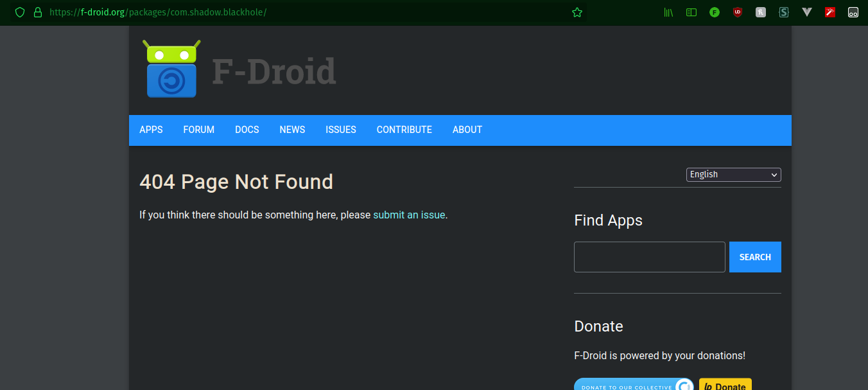
Task: Toggle the sidebar view icon
Action: 691,12
